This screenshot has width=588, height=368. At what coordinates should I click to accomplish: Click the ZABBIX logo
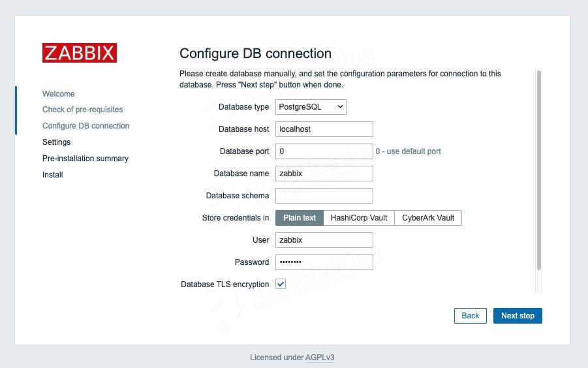(80, 53)
